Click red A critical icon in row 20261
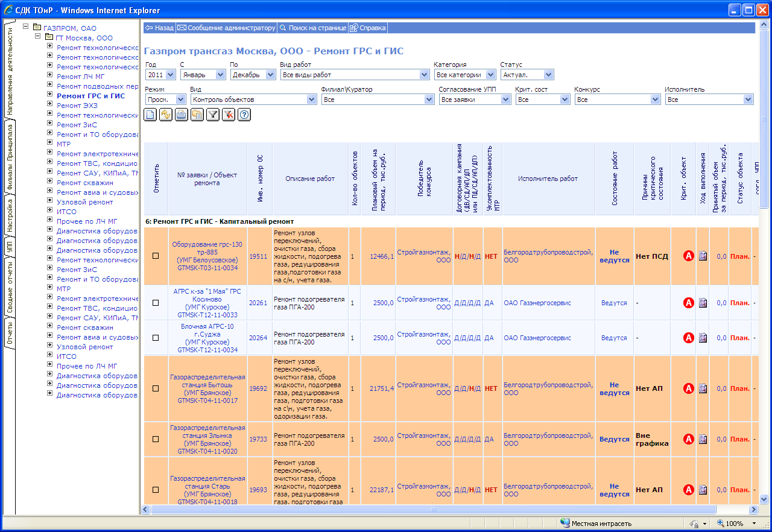 689,303
